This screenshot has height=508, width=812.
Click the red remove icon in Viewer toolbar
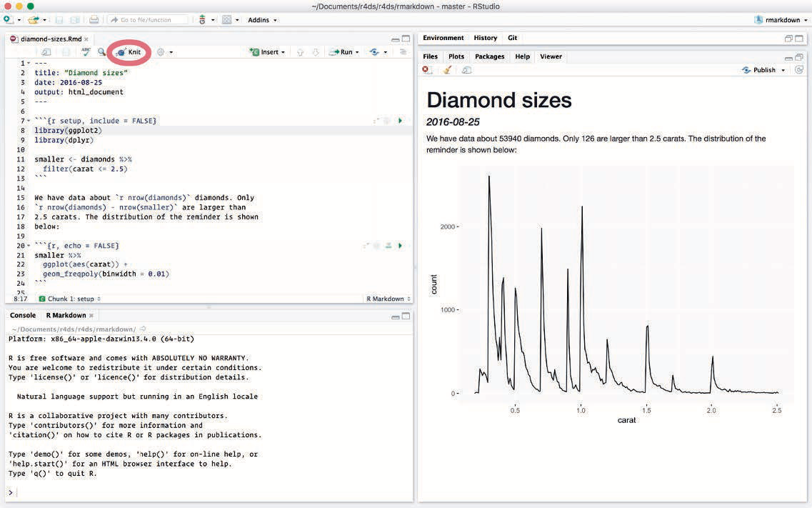coord(426,70)
